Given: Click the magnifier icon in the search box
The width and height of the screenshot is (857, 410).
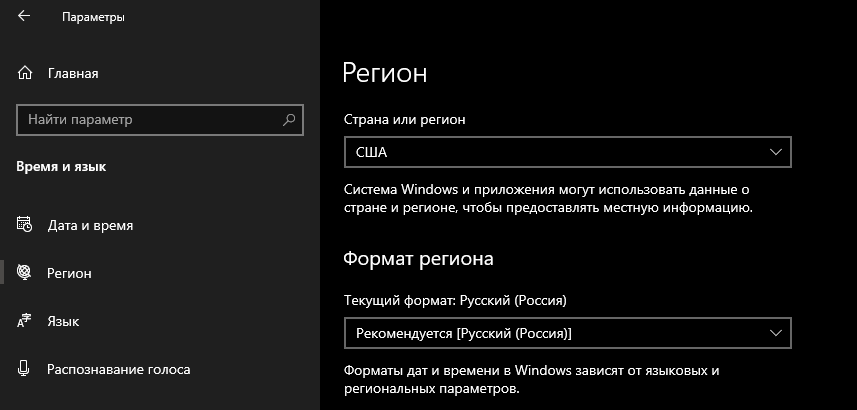Looking at the screenshot, I should (x=290, y=120).
